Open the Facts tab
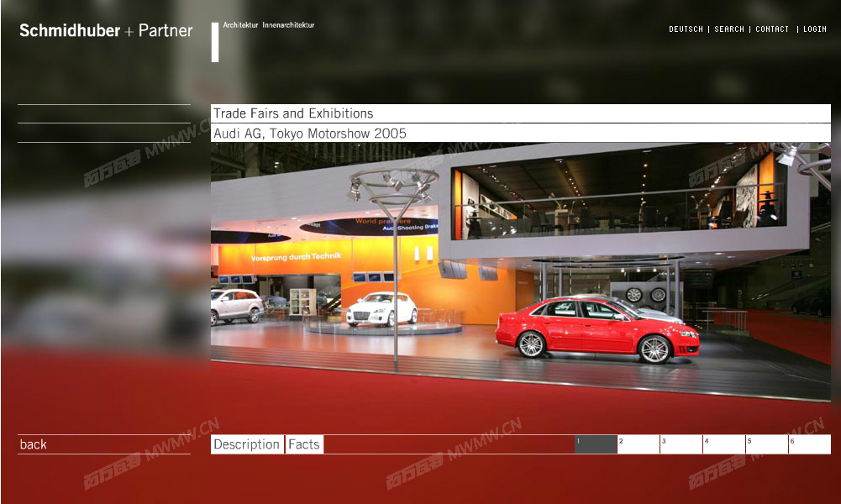Screen dimensions: 841x504 tap(304, 444)
